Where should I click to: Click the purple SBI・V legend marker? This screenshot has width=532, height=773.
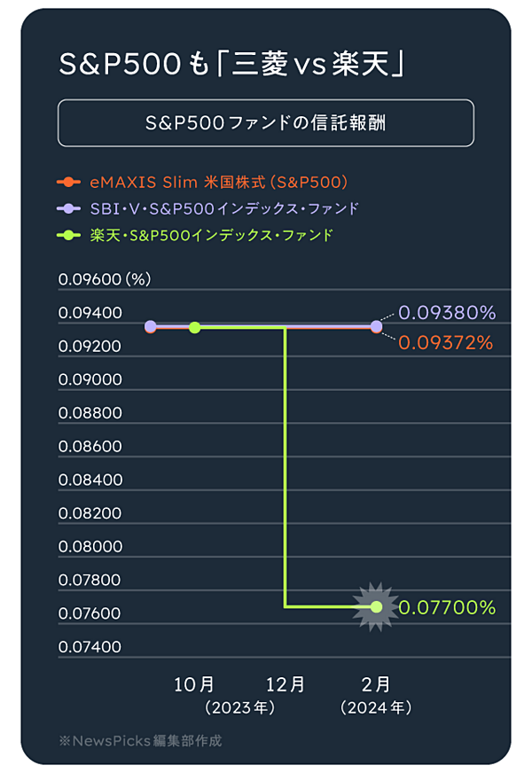click(68, 208)
